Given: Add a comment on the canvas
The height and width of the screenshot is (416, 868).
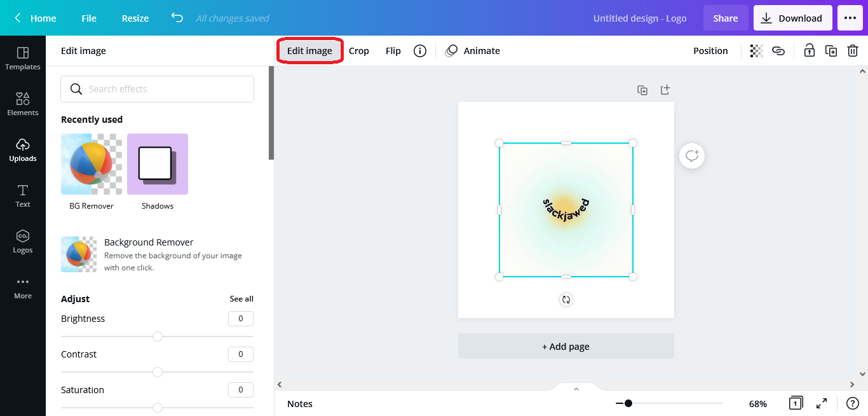Looking at the screenshot, I should 691,156.
